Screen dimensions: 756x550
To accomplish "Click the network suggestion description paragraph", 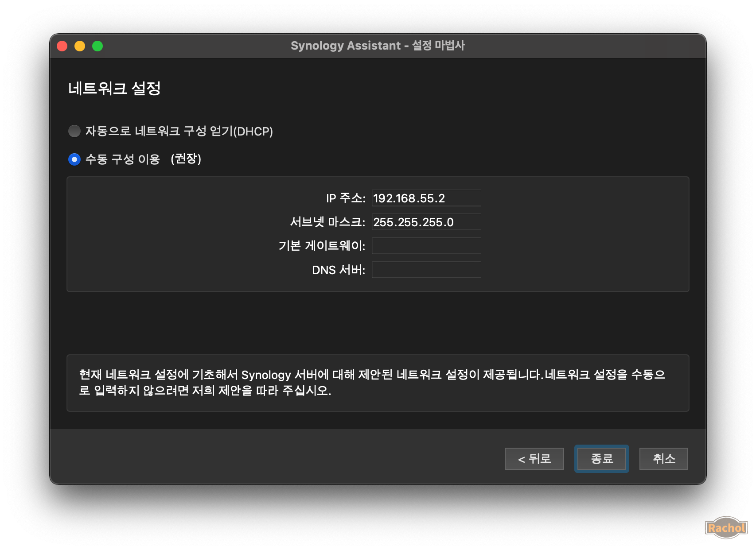I will tap(372, 383).
